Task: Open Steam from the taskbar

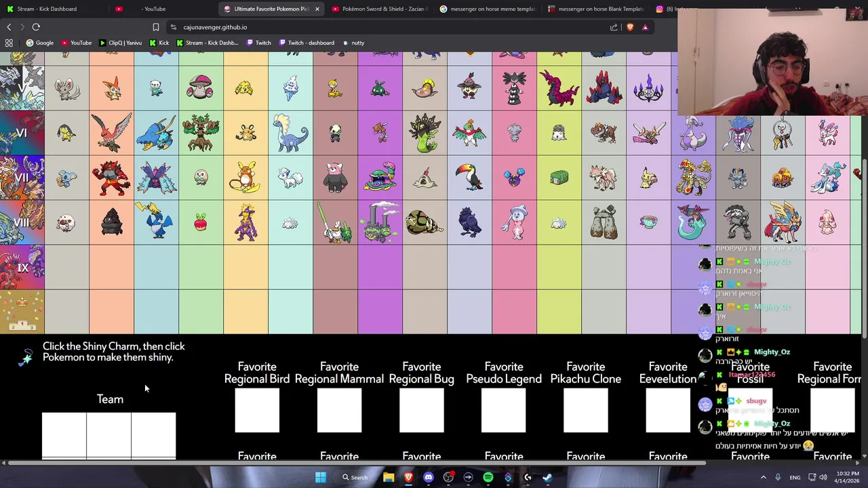Action: pos(547,477)
